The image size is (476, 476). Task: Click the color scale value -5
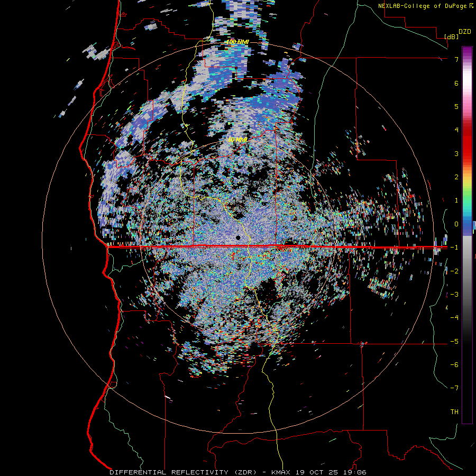click(x=454, y=342)
